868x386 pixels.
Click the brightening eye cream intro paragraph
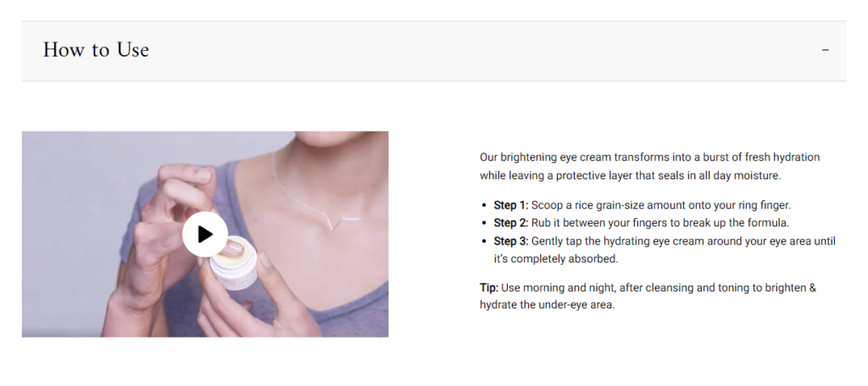pos(650,166)
